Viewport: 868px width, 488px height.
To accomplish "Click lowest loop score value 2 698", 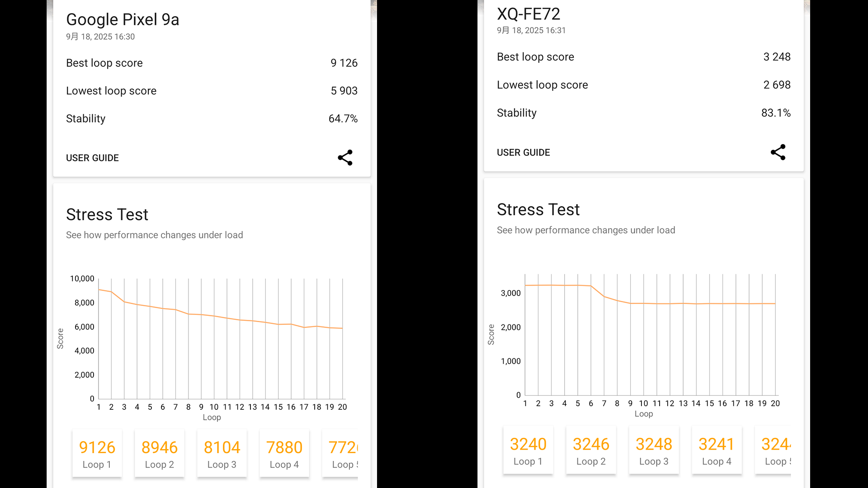I will pos(777,84).
